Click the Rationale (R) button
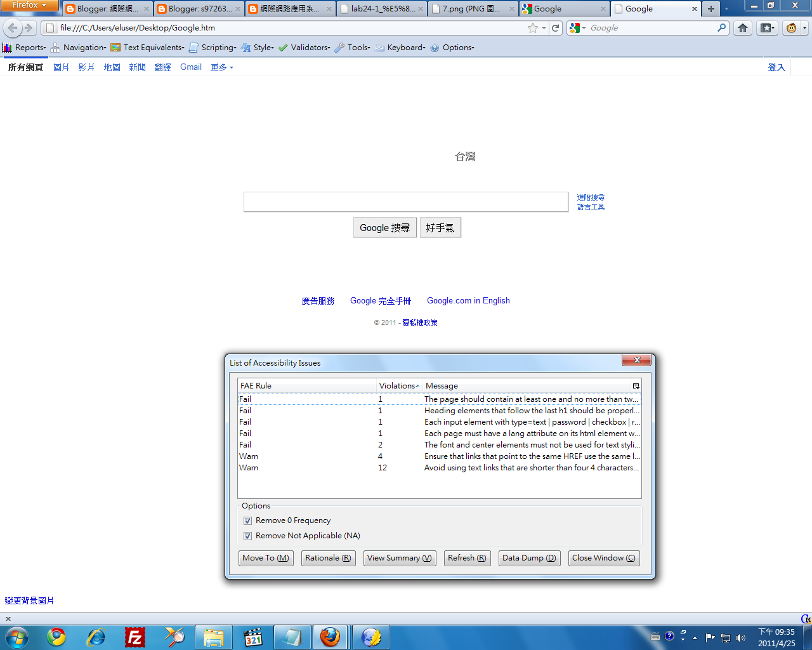Viewport: 812px width, 650px height. tap(328, 558)
